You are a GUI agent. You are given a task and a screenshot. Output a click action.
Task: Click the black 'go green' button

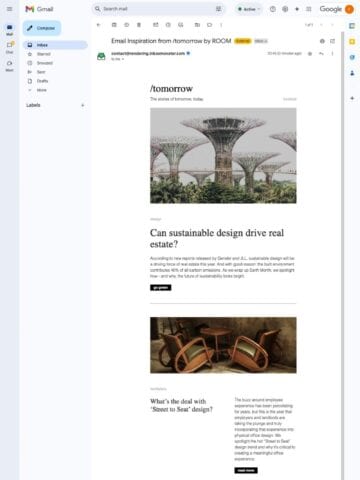[x=161, y=288]
